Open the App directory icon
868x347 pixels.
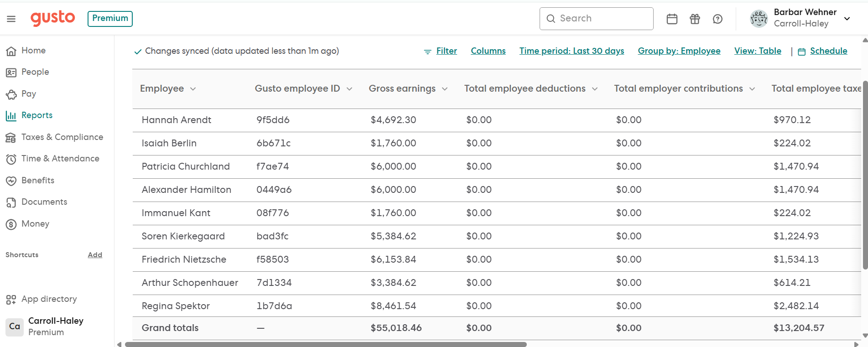(x=11, y=300)
